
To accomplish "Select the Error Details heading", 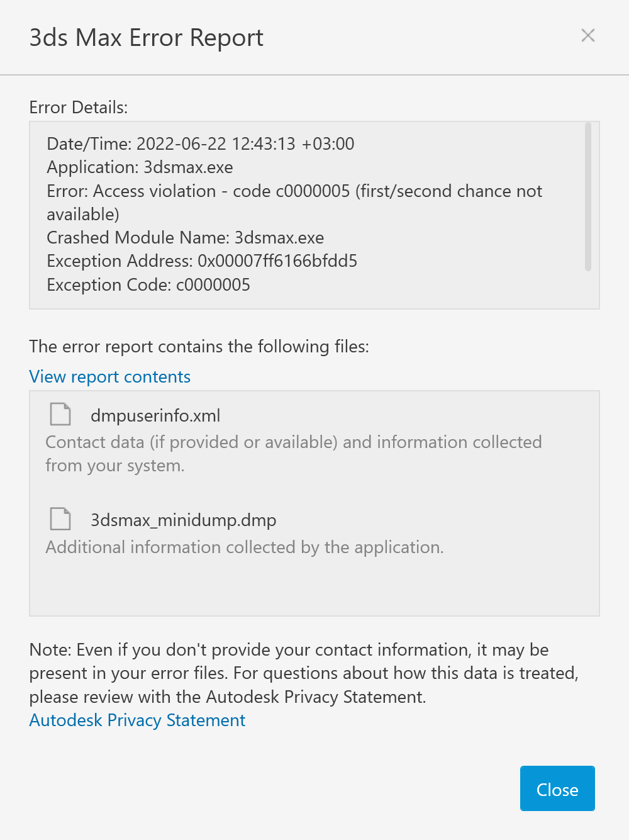I will click(x=78, y=108).
